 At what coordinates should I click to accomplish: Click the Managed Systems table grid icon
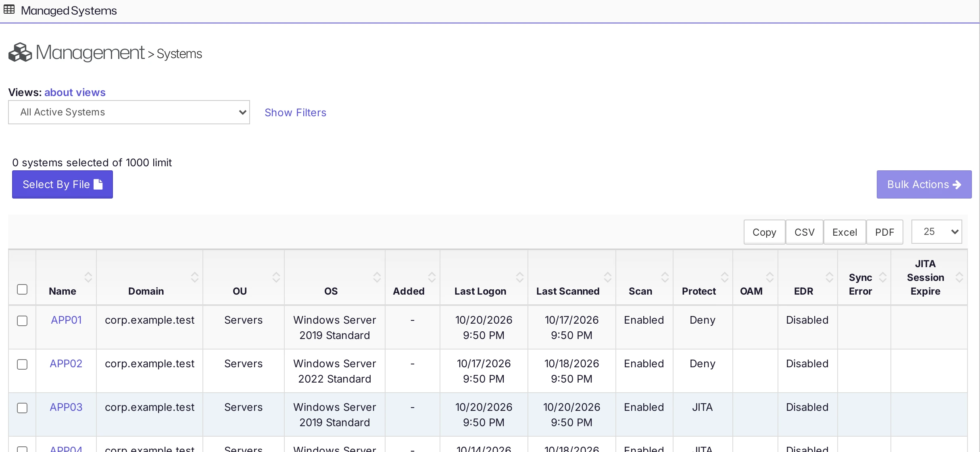[x=9, y=10]
